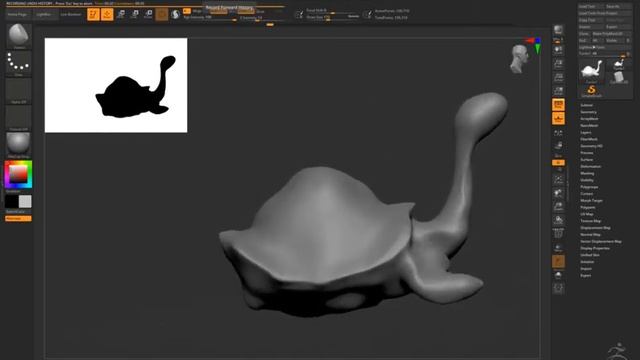Select the cylinder PolyMesh3D tool thumbnail

619,78
